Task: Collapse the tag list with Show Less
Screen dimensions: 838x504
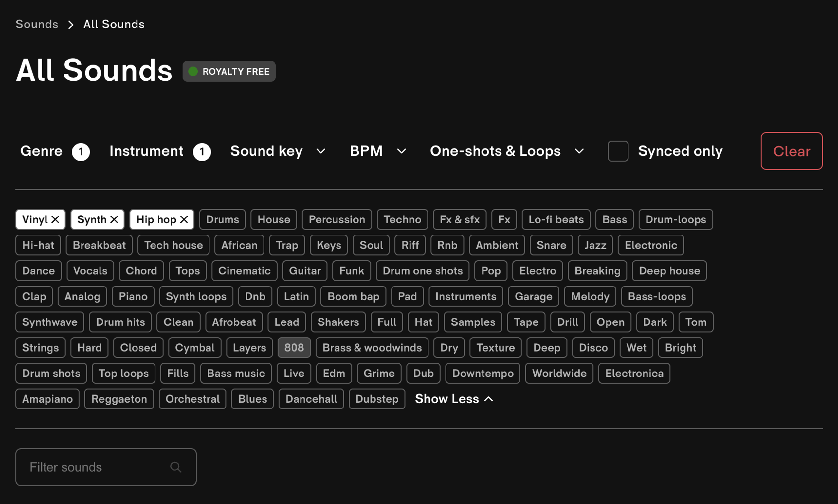Action: tap(454, 399)
